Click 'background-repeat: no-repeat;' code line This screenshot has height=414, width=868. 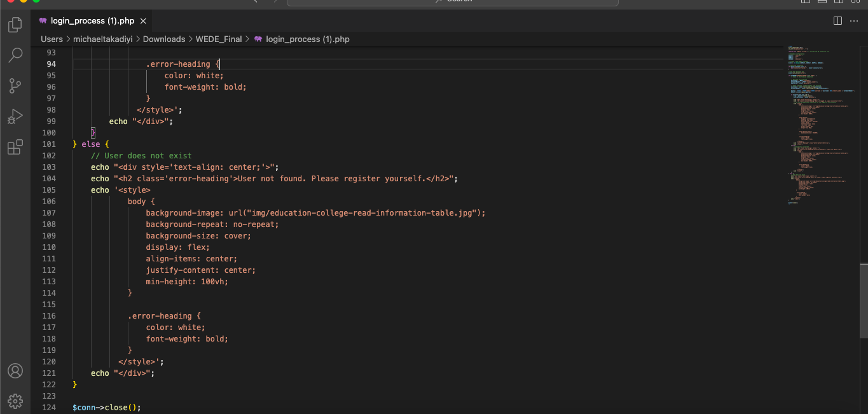212,224
